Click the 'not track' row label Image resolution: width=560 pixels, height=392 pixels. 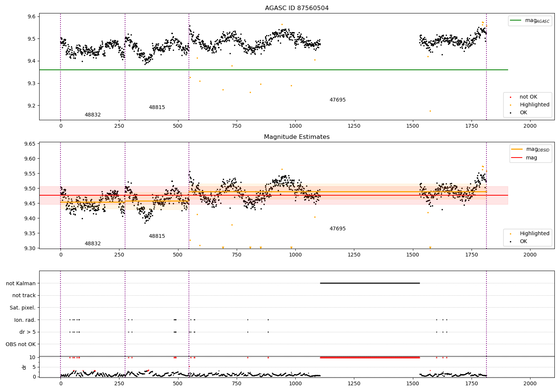[x=24, y=295]
